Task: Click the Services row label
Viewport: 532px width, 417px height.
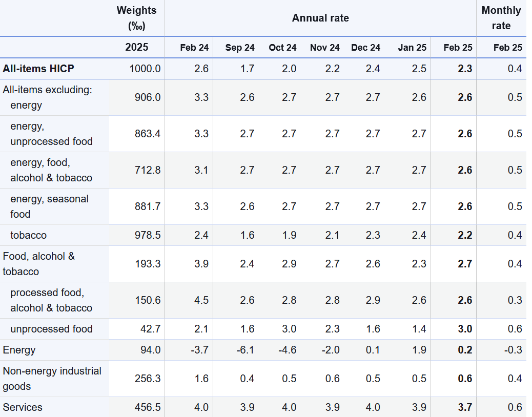Action: tap(23, 407)
